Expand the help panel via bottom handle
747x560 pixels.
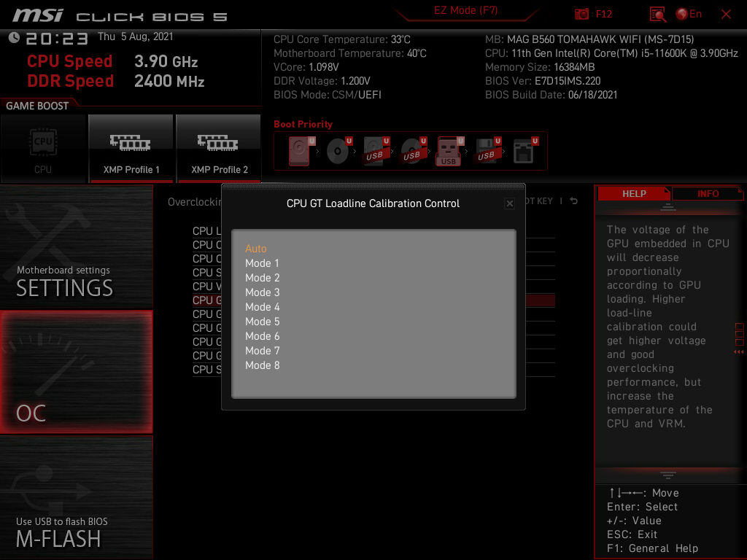pos(667,475)
